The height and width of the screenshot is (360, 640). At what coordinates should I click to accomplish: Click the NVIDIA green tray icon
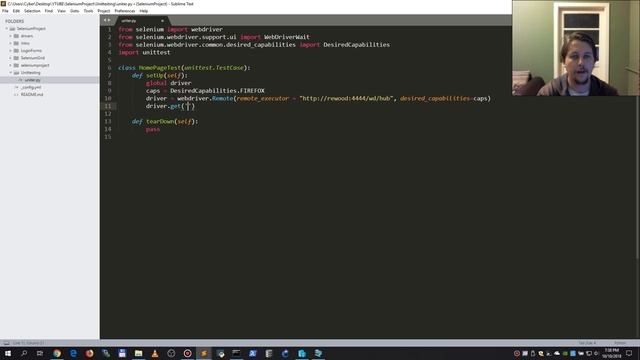point(565,353)
